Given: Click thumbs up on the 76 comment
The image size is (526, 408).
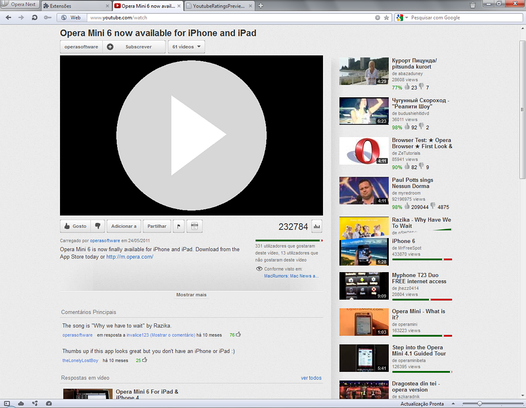Looking at the screenshot, I should click(238, 335).
